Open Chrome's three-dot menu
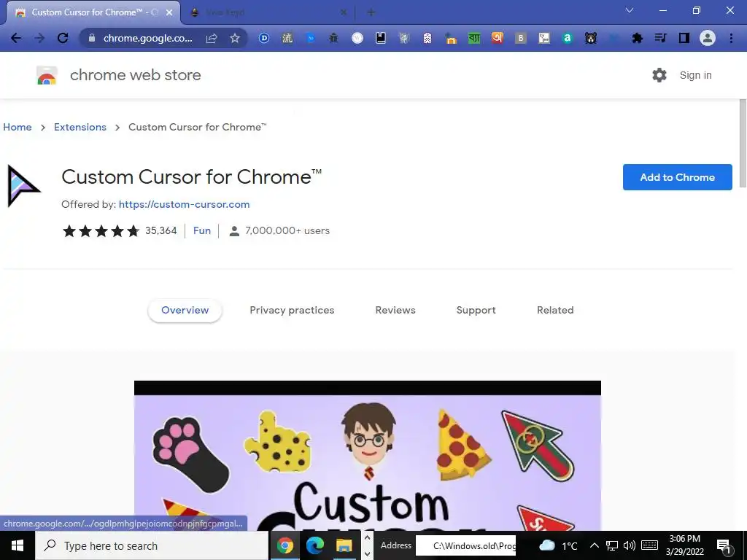 pyautogui.click(x=731, y=38)
